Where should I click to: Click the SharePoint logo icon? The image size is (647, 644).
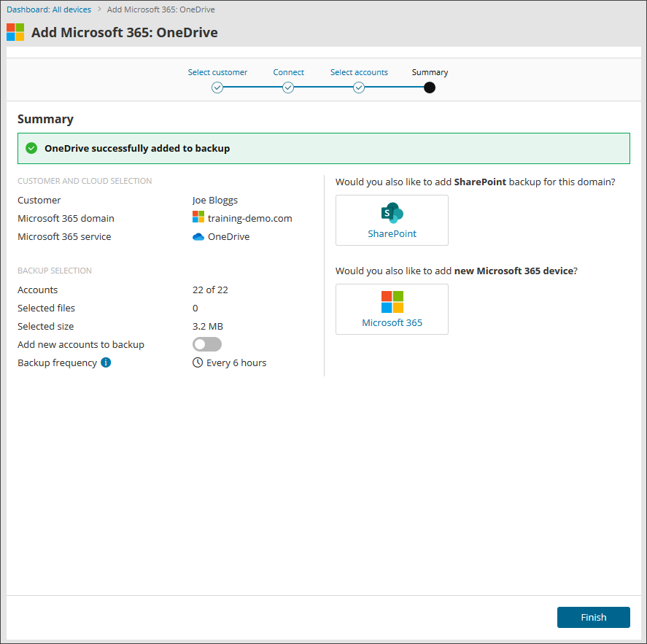click(x=392, y=213)
